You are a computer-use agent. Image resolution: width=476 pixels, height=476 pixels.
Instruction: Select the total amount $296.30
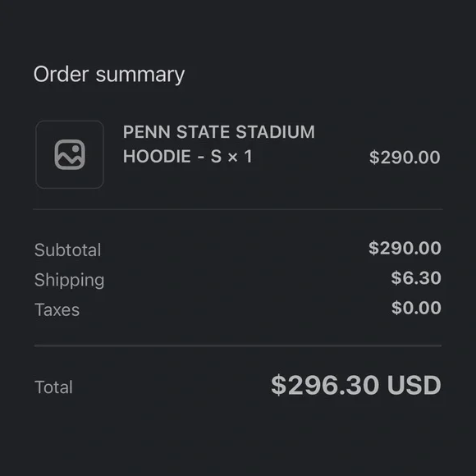click(325, 385)
